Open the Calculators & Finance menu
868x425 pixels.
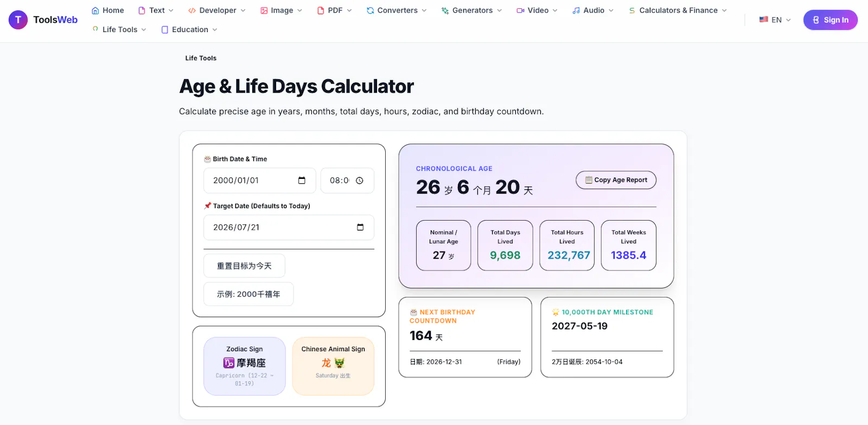tap(678, 10)
